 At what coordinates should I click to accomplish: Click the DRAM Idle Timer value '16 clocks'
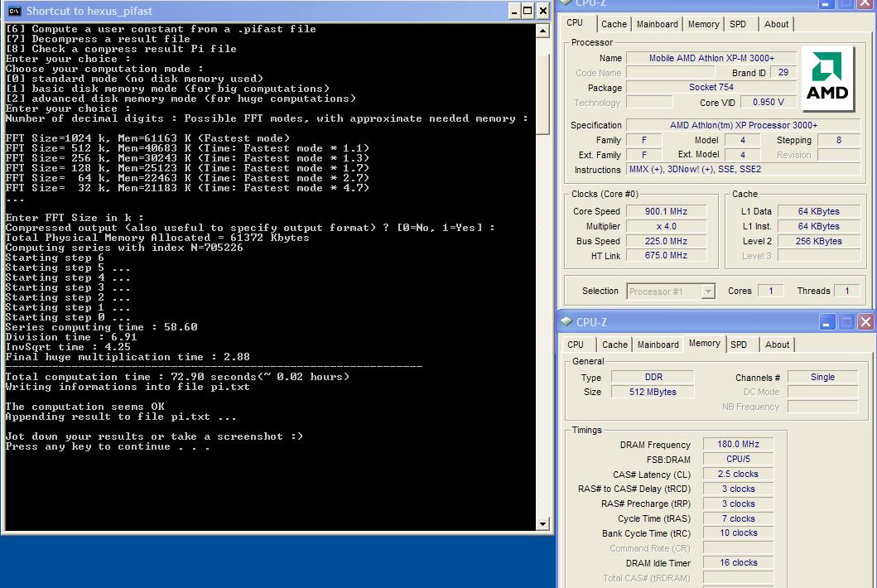(x=739, y=563)
